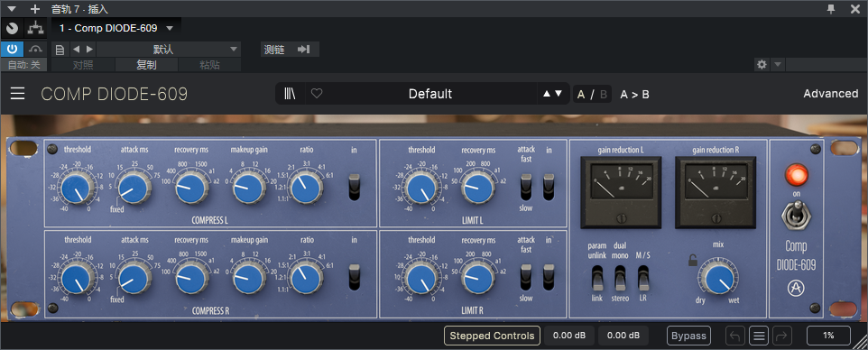Image resolution: width=868 pixels, height=350 pixels.
Task: Expand the arrow next to settings gear
Action: (778, 65)
